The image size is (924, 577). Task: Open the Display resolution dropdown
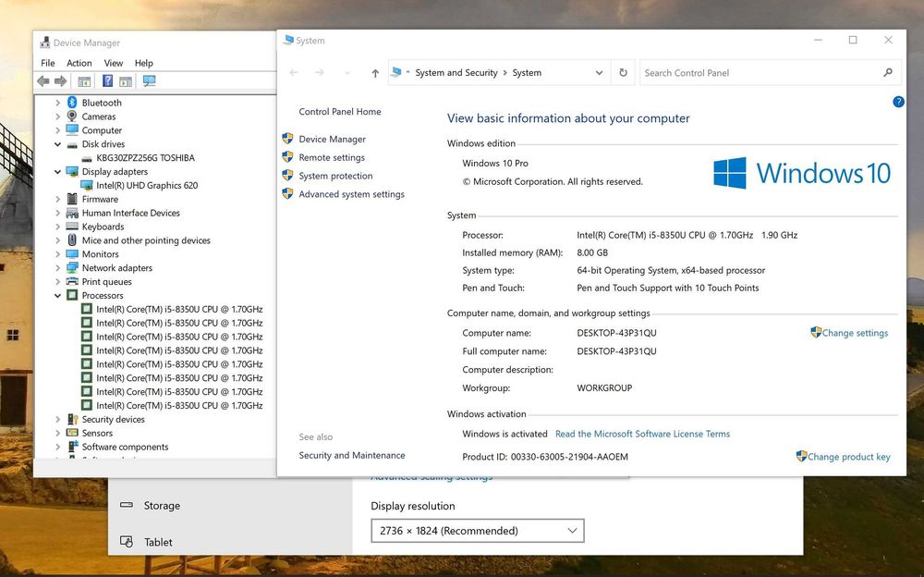pos(477,531)
